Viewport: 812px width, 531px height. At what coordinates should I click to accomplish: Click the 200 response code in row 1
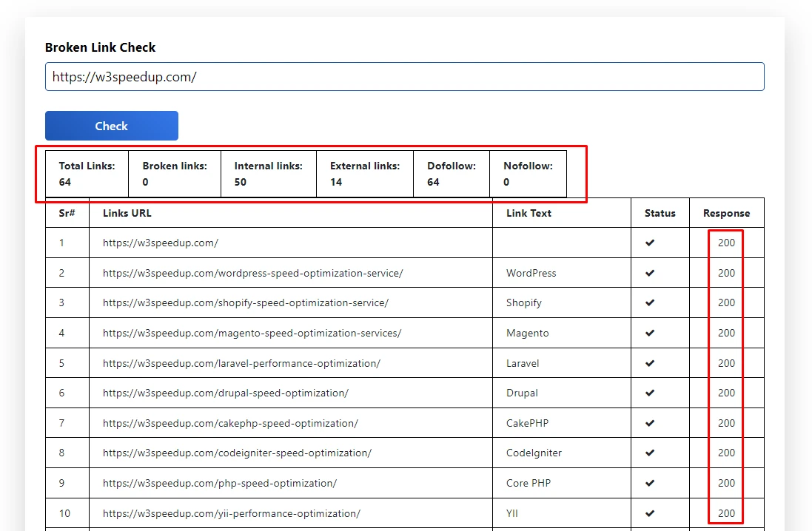[727, 243]
